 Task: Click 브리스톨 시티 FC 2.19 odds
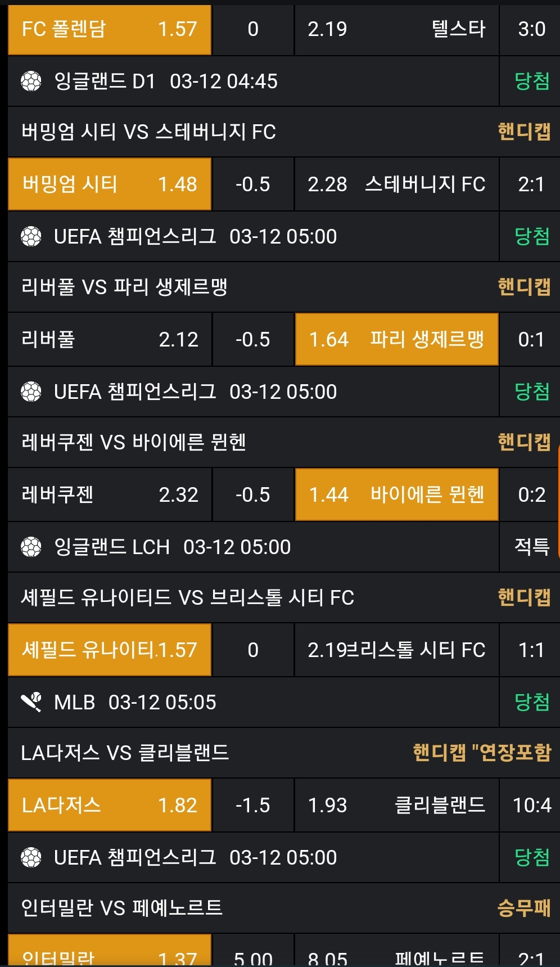[396, 650]
